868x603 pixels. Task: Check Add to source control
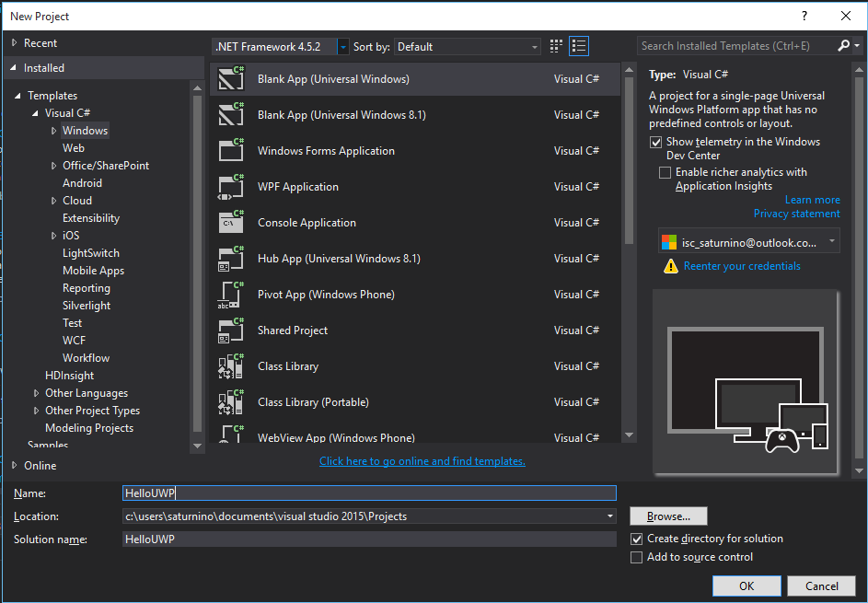pyautogui.click(x=637, y=557)
